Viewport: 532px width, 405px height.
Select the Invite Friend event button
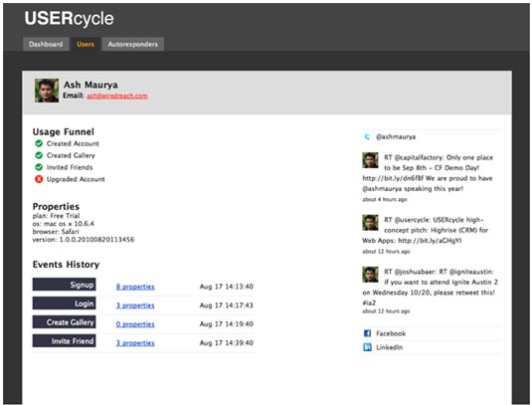tap(64, 341)
